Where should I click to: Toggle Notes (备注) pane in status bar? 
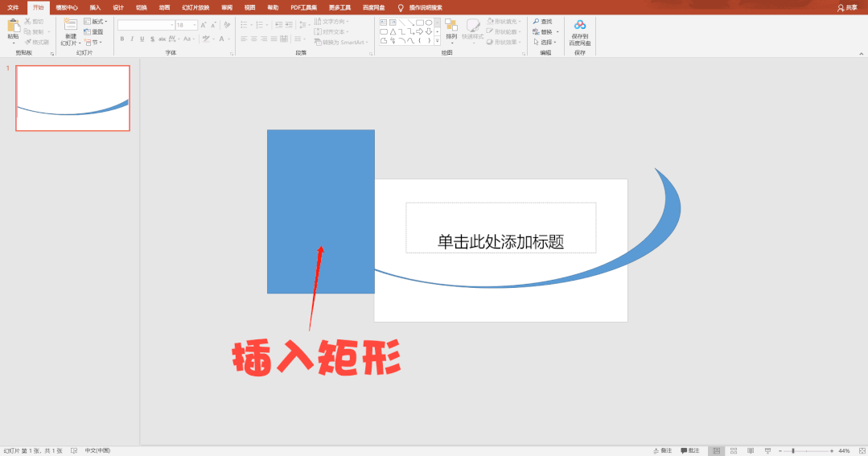point(662,451)
